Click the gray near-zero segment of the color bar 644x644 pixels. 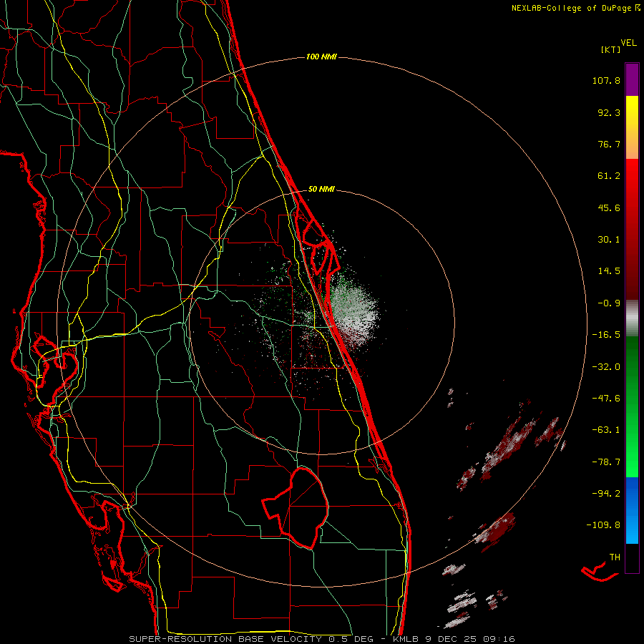632,318
